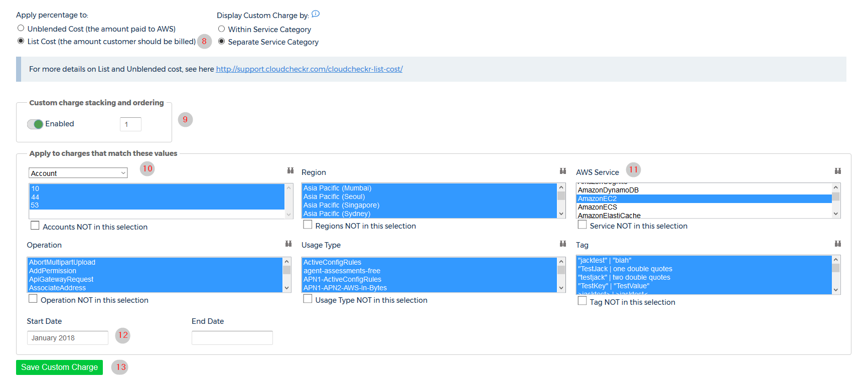Select AmazonECS in AWS Service list
This screenshot has width=868, height=392.
(x=704, y=207)
